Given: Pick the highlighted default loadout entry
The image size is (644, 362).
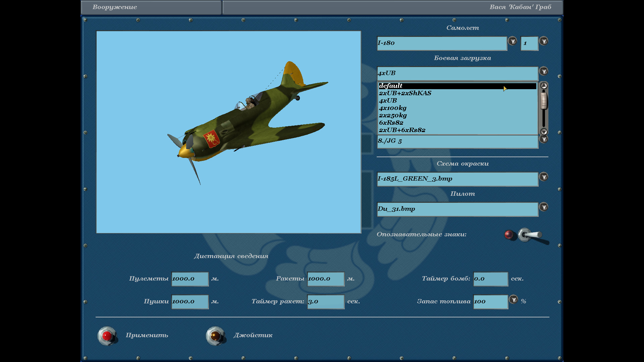Looking at the screenshot, I should (391, 86).
